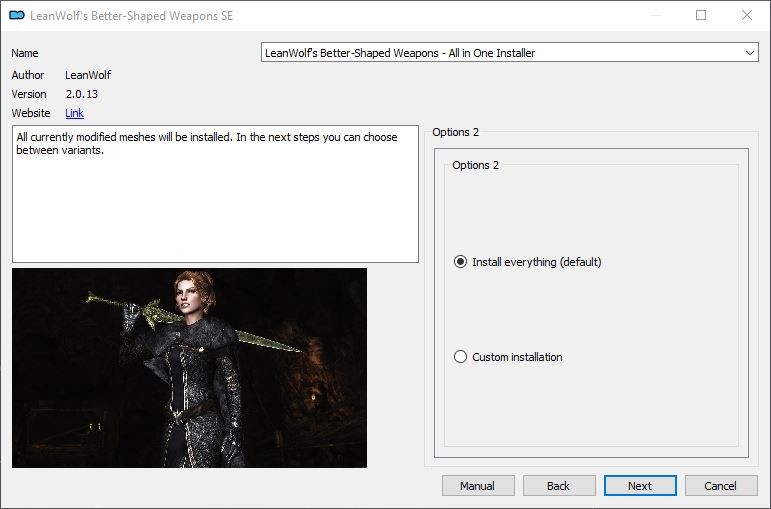The image size is (771, 509).
Task: Click the outer Options 2 group heading
Action: [x=455, y=132]
